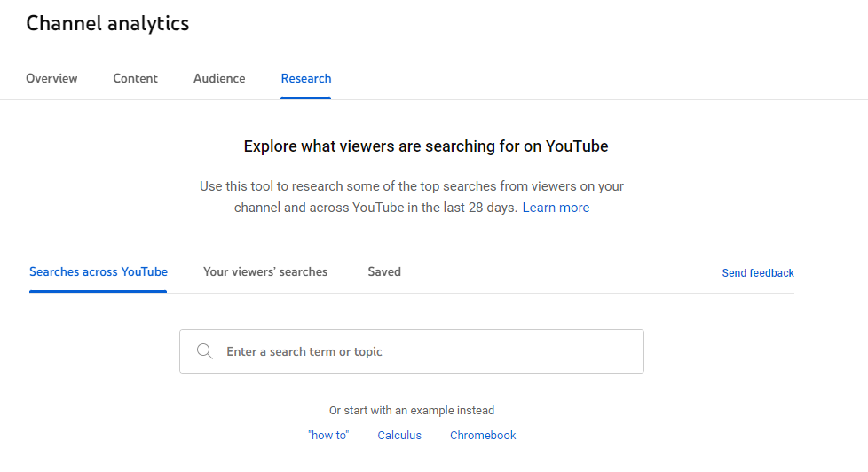Screen dimensions: 868x472
Task: Choose the Calculus example search
Action: [399, 435]
